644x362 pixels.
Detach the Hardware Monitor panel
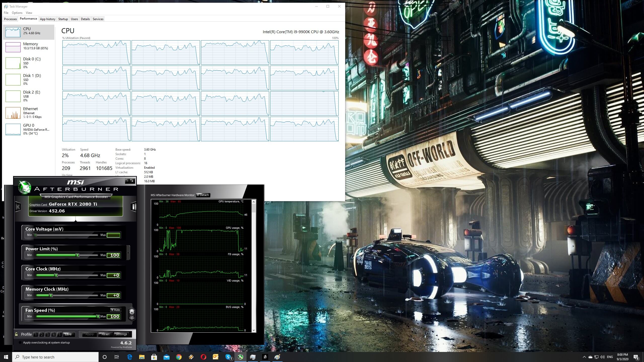tap(203, 195)
